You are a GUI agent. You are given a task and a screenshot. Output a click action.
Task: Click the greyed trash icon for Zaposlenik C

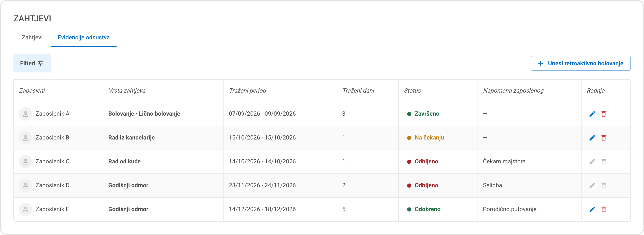[604, 161]
